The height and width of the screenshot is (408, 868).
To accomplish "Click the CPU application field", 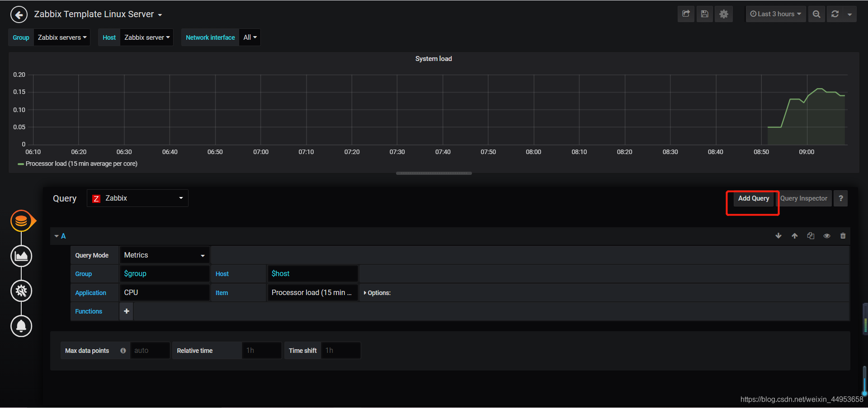I will pos(165,293).
